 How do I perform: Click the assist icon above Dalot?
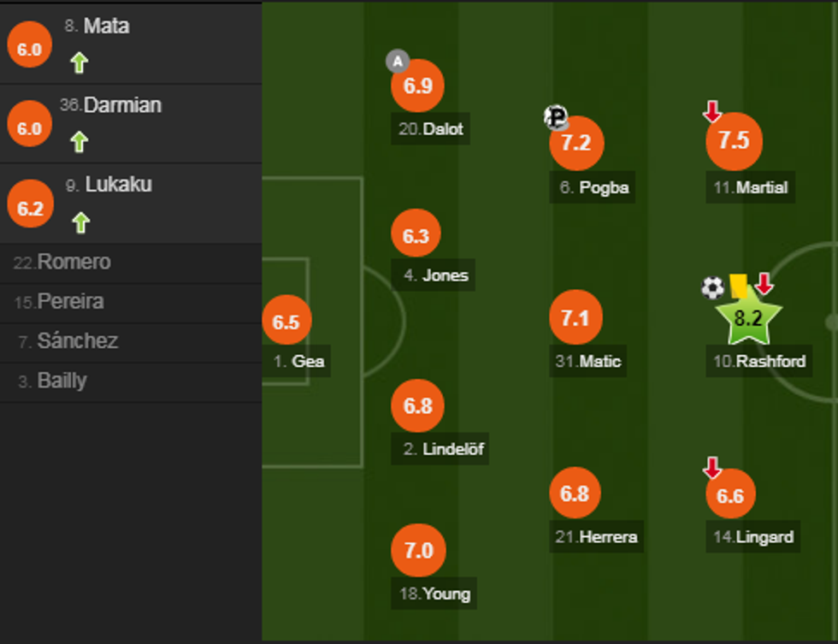coord(398,62)
